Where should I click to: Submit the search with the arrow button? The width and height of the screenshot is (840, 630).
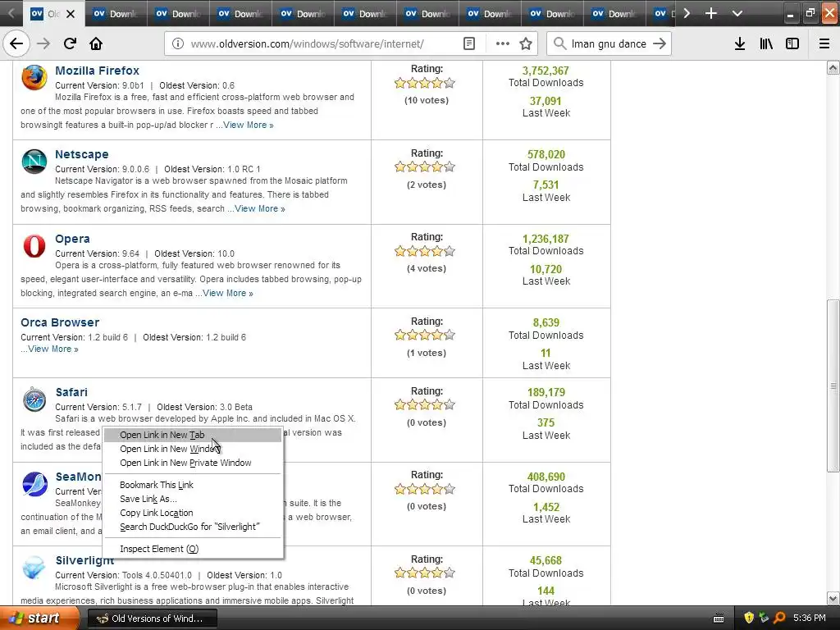(660, 44)
